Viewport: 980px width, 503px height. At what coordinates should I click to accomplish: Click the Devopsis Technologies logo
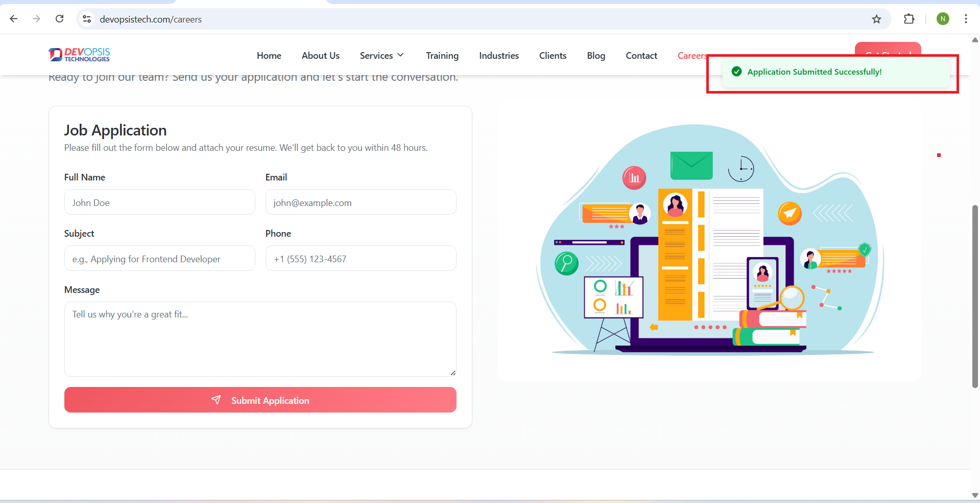tap(79, 55)
